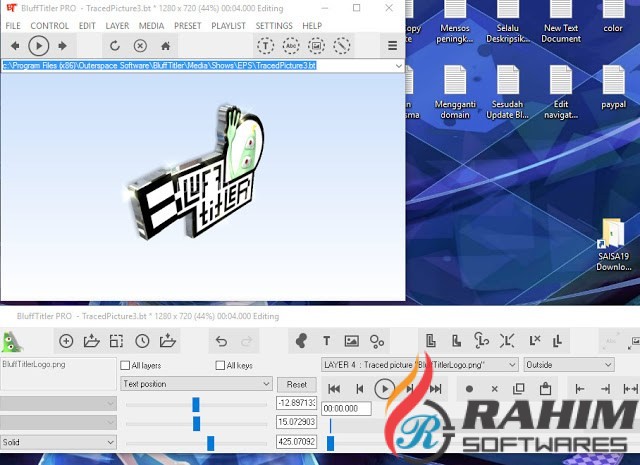Click the add text layer 'T' icon
This screenshot has width=640, height=465.
[326, 341]
